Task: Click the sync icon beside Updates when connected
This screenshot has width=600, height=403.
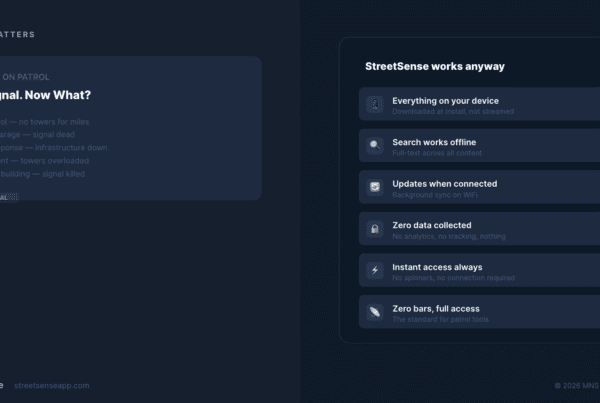Action: point(375,188)
